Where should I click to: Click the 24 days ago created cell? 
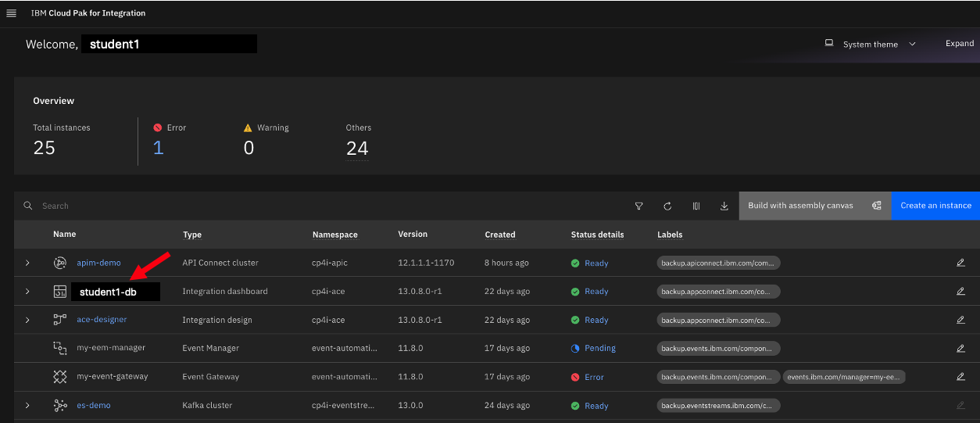click(x=507, y=405)
